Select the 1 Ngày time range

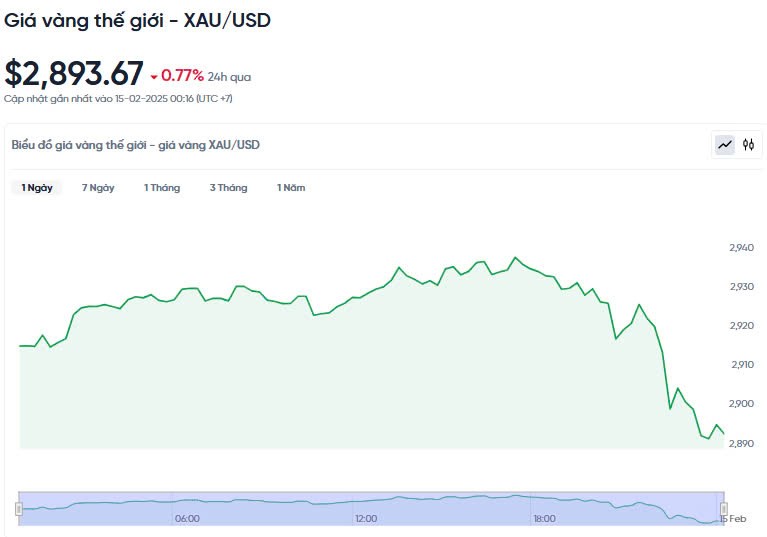(37, 188)
